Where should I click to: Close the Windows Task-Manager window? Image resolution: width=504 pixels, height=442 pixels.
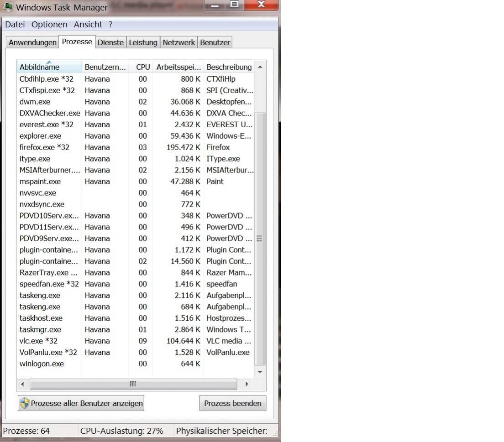[x=261, y=5]
